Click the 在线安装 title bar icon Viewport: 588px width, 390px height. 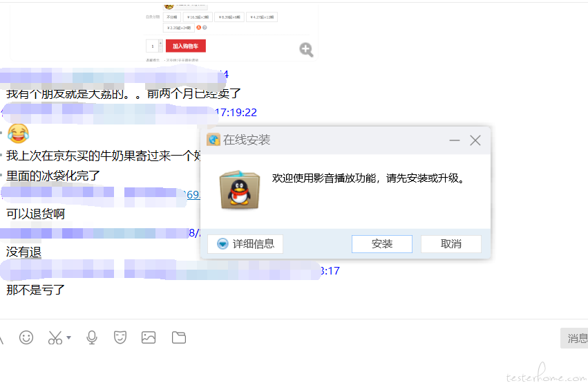pyautogui.click(x=214, y=140)
